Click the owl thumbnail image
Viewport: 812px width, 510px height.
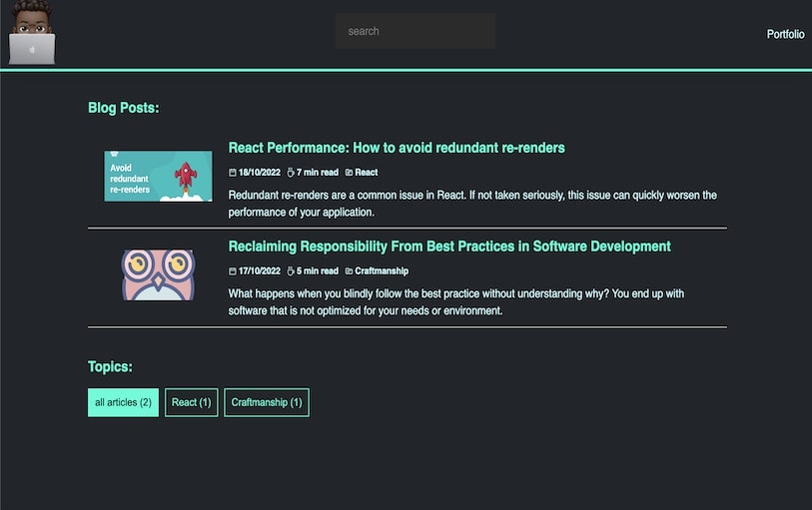(158, 274)
